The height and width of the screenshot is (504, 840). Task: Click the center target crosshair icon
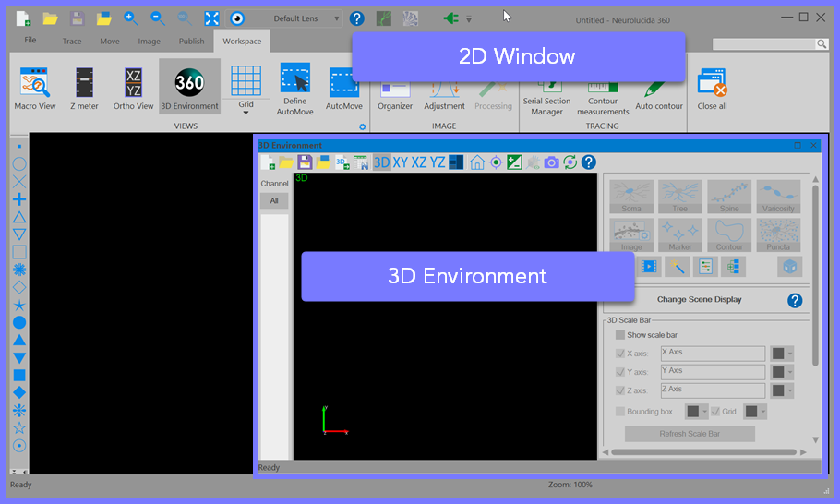[496, 162]
